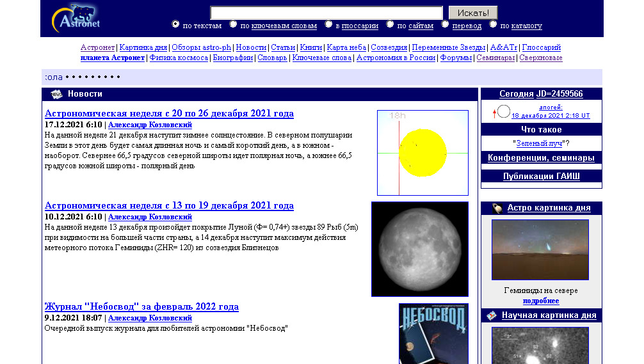
Task: Click the icon beside Научная картинка дня
Action: click(492, 315)
